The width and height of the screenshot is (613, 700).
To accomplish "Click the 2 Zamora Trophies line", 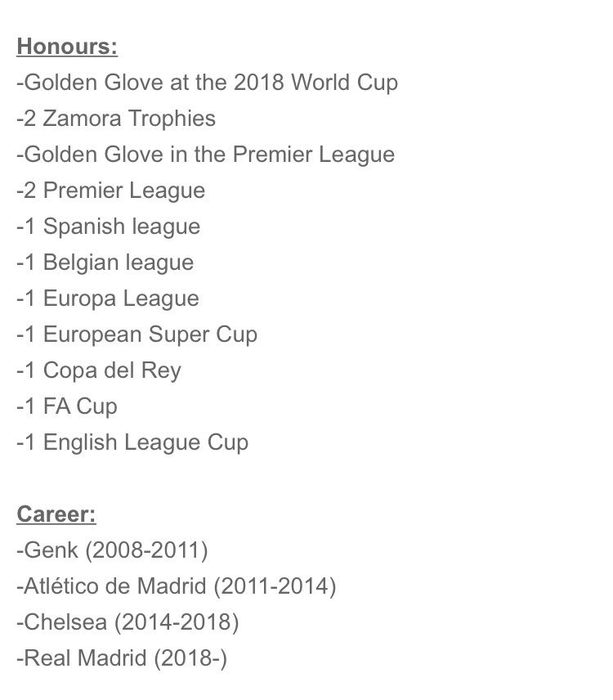I will 116,119.
